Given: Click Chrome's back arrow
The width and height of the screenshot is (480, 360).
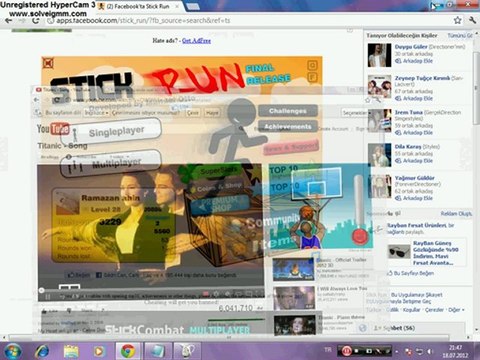Looking at the screenshot, I should [8, 20].
